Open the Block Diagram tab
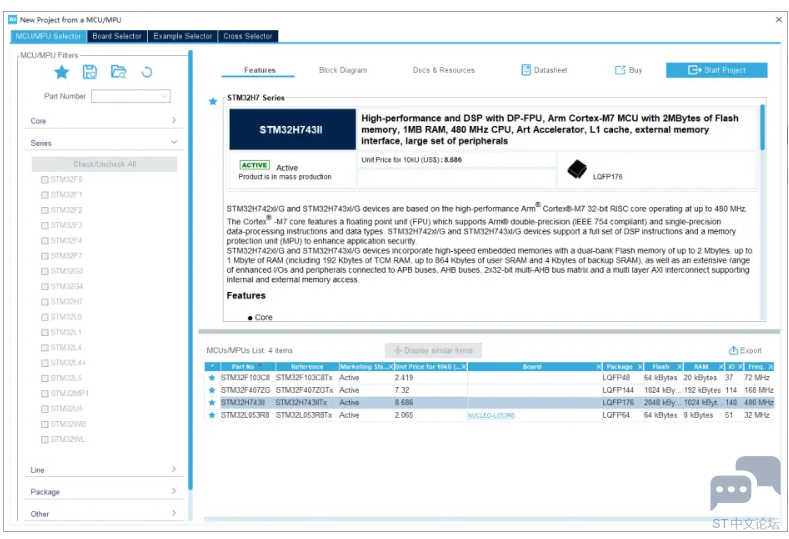The height and width of the screenshot is (539, 789). pos(343,70)
